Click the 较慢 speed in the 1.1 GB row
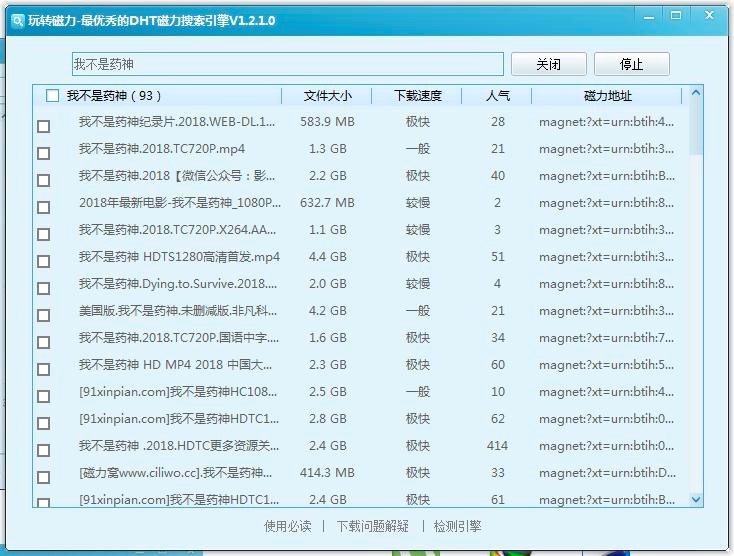This screenshot has height=556, width=734. (x=418, y=230)
